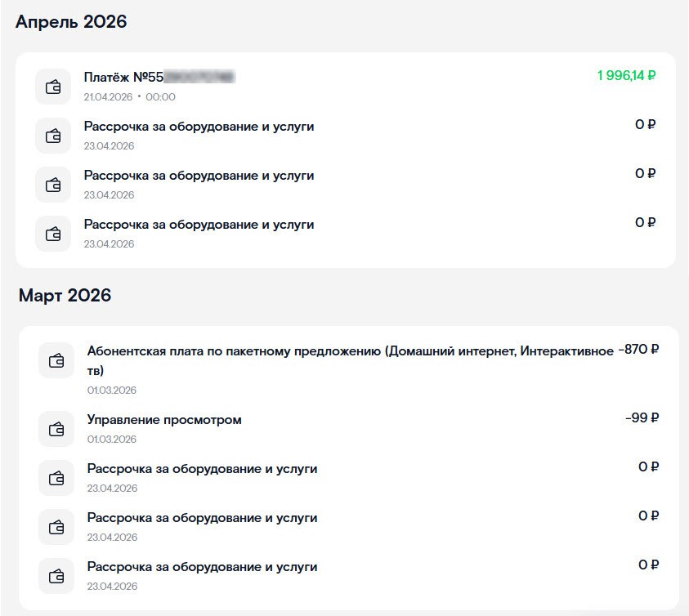Click the -870 ₽ charge amount

[638, 350]
